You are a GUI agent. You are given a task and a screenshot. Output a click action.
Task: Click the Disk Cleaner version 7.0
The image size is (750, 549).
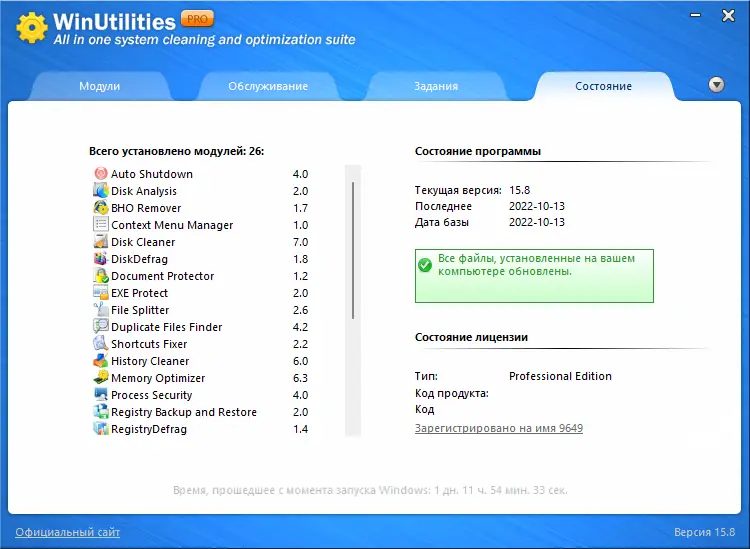(300, 242)
